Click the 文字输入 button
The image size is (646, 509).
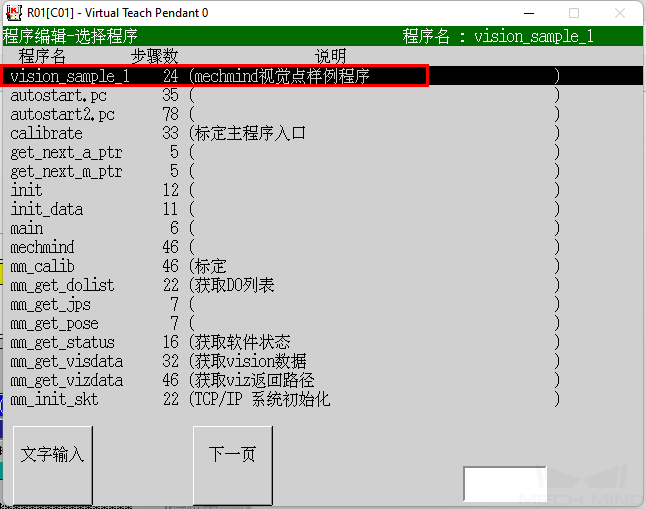pyautogui.click(x=53, y=465)
